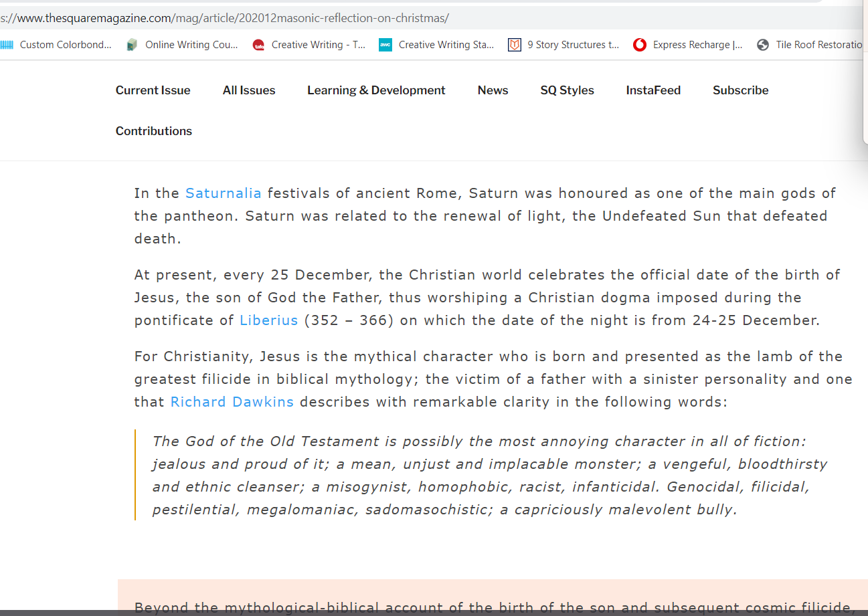Open the Custom Colorbond bookmark label

(x=66, y=45)
